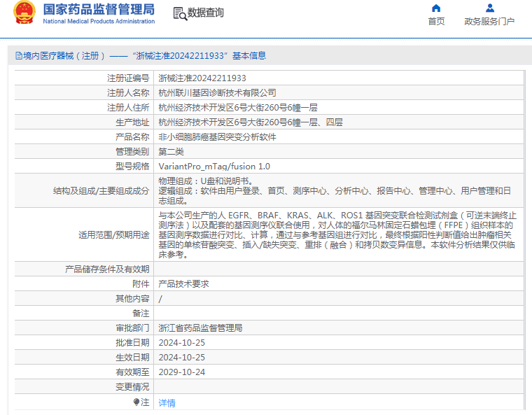This screenshot has height=415, width=532.
Task: Click the 产品储存条件及有效期 label
Action: tap(107, 269)
